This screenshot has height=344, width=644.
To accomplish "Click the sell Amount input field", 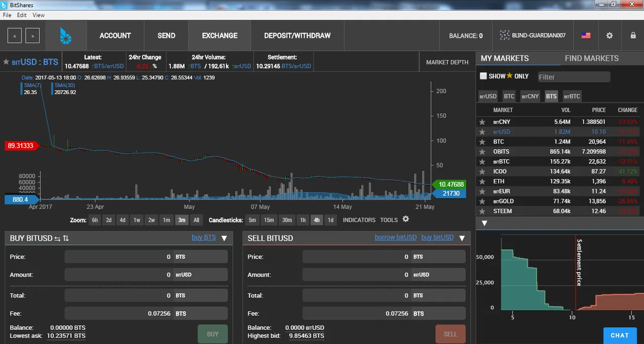I will click(357, 275).
